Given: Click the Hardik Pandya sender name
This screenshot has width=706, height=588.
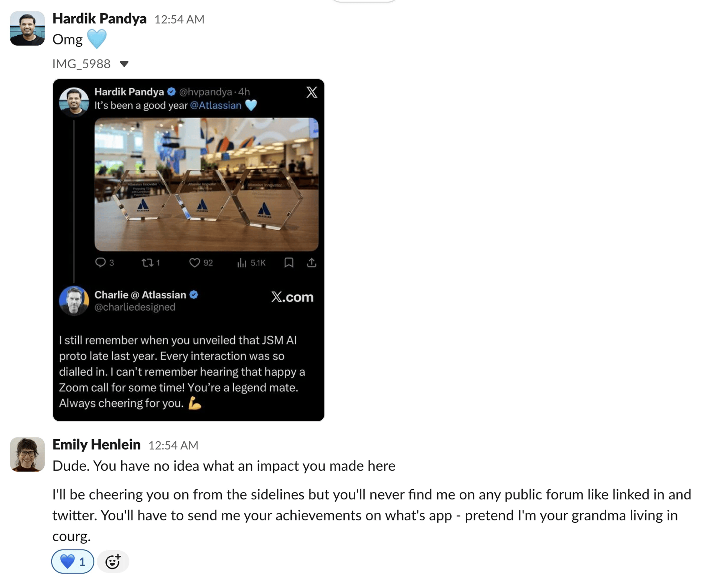Looking at the screenshot, I should pos(99,18).
